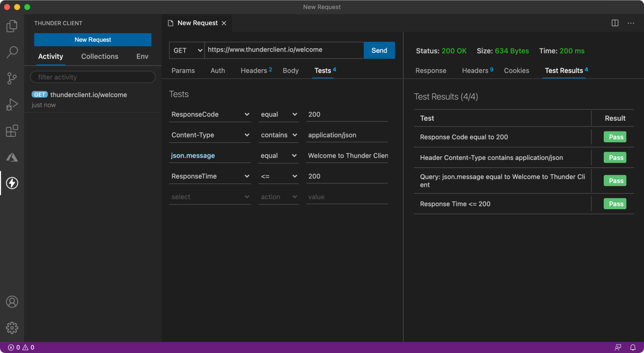
Task: Open the <= operator dropdown
Action: point(279,176)
